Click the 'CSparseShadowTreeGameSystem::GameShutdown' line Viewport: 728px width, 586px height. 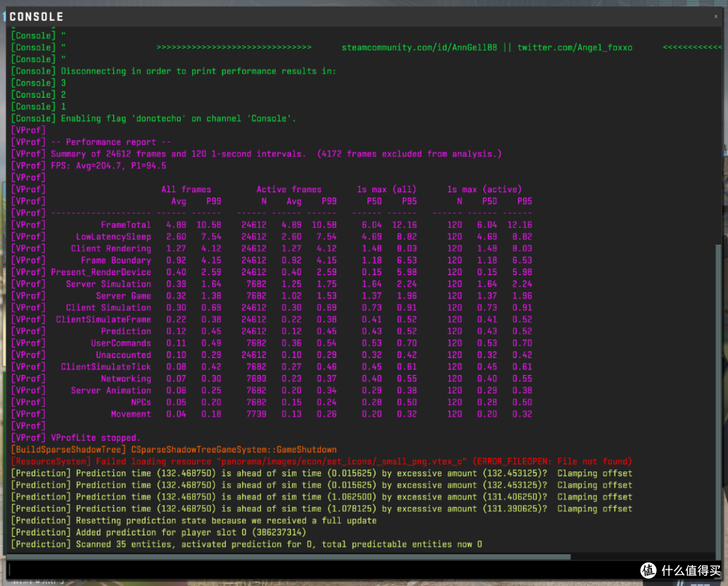coord(174,450)
